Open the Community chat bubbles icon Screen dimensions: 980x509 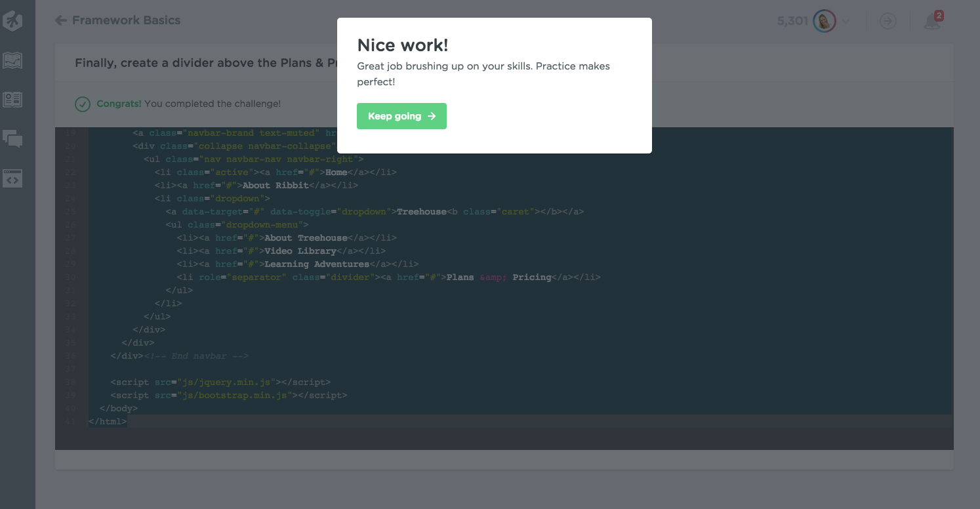tap(12, 138)
